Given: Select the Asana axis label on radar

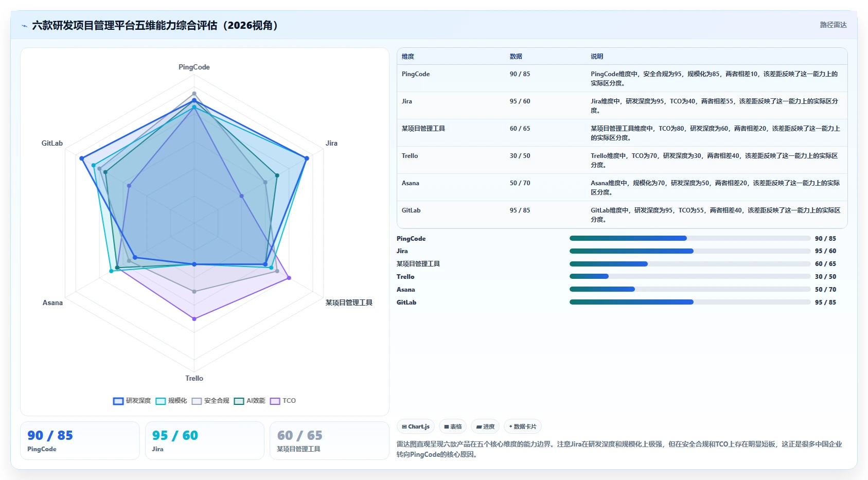Looking at the screenshot, I should 52,303.
